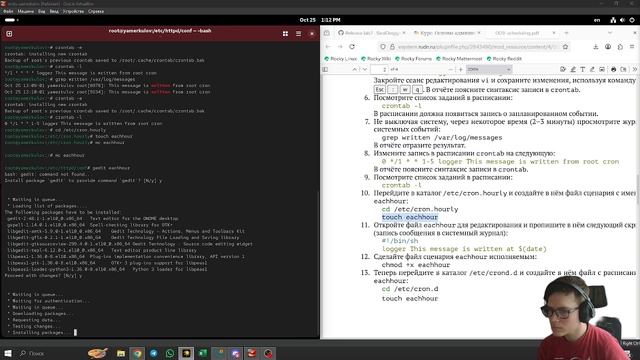640x360 pixels.
Task: Open Firefox extensions icon
Action: click(x=620, y=47)
